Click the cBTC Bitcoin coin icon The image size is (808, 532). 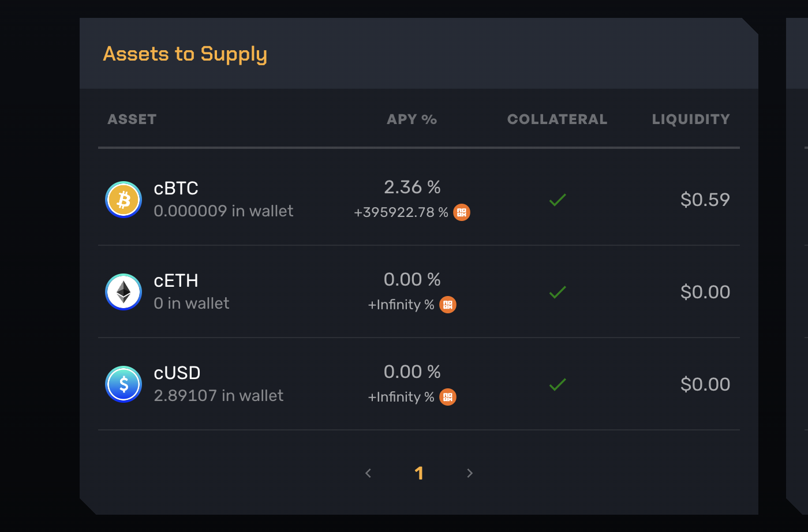click(124, 200)
